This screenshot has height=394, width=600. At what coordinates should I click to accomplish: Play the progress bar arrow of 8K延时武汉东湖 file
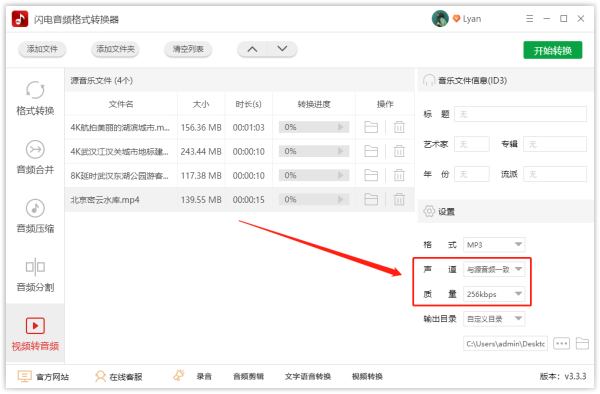(x=341, y=175)
